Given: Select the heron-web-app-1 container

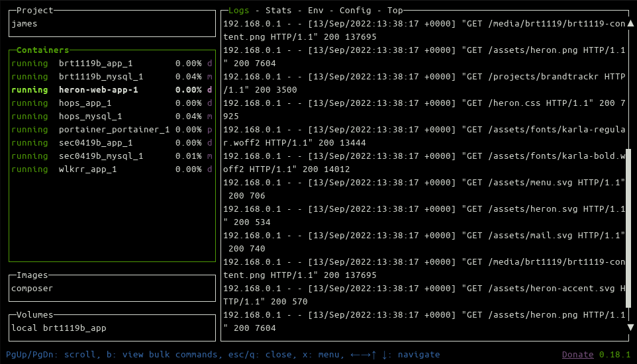Looking at the screenshot, I should coord(112,90).
